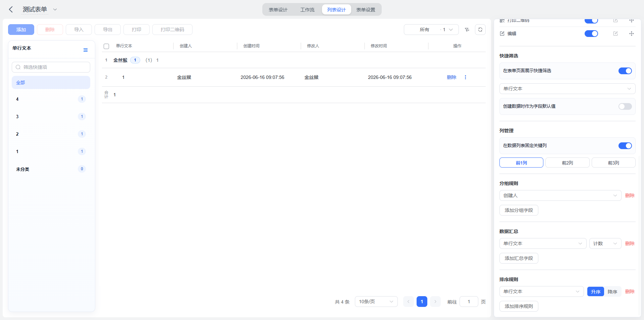The image size is (644, 320).
Task: Click the 删除 toolbar button
Action: coord(50,30)
